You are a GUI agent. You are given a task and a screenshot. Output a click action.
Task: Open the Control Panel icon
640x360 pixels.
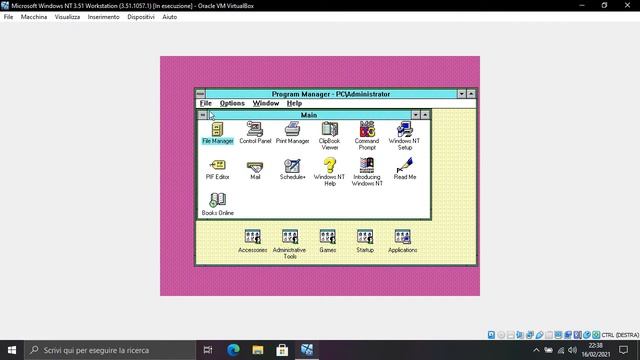255,133
